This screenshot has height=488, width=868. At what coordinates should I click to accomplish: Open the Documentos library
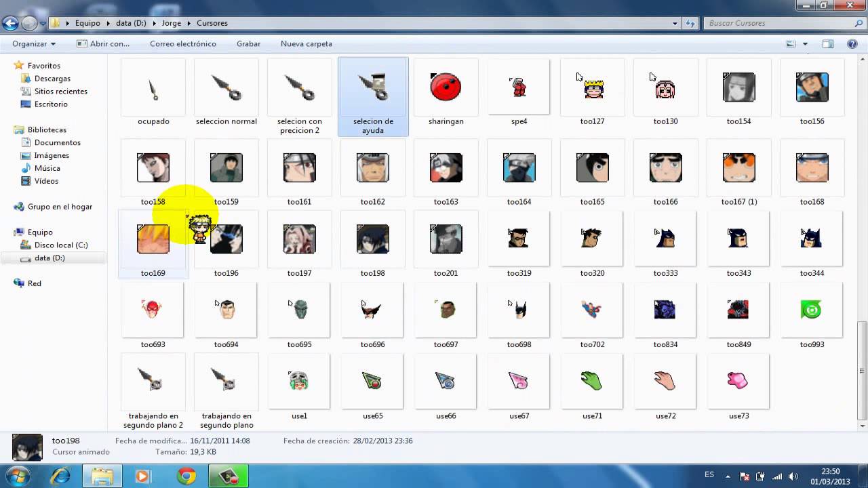tap(57, 143)
